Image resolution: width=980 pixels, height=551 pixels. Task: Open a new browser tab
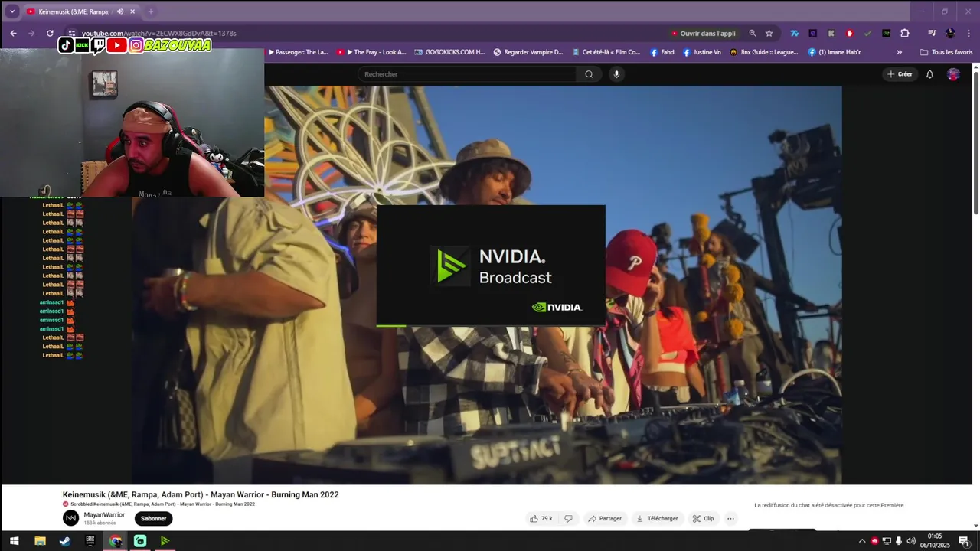(x=151, y=11)
